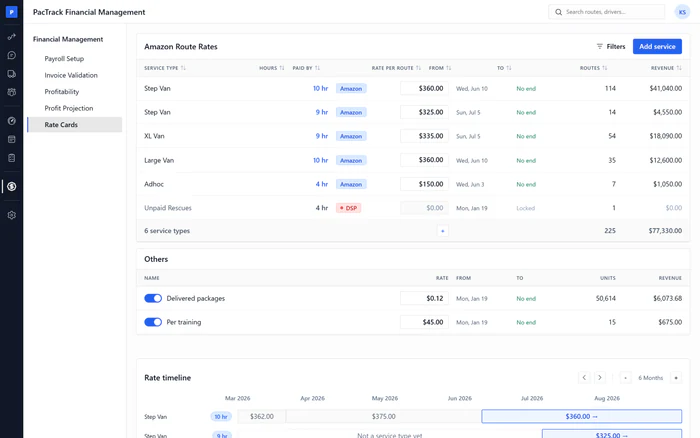700x438 pixels.
Task: Click the 50,614 units value
Action: 605,298
